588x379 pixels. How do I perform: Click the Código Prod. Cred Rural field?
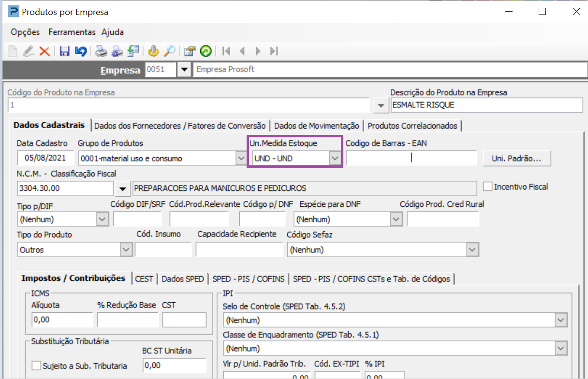click(443, 219)
